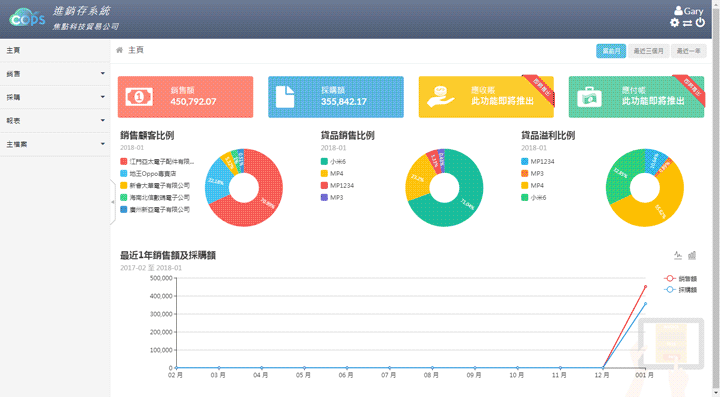Click yellow 55.62% slice in profit pie
This screenshot has width=720, height=397.
pos(660,211)
